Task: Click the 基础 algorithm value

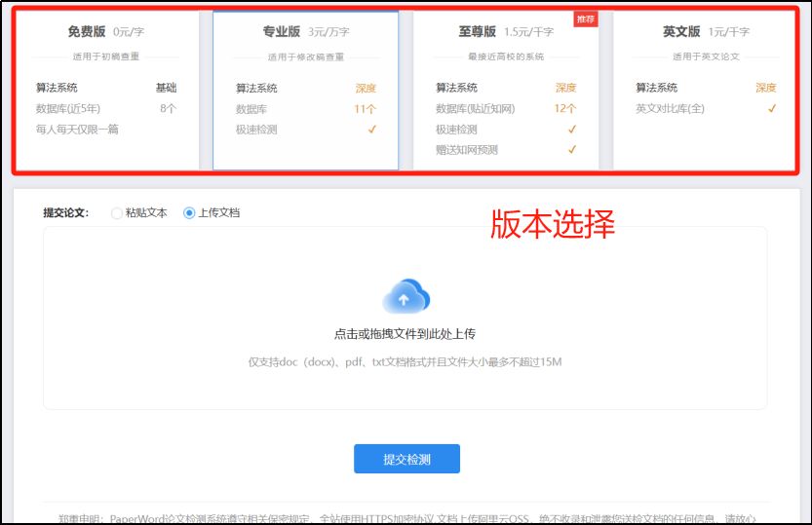Action: tap(167, 88)
